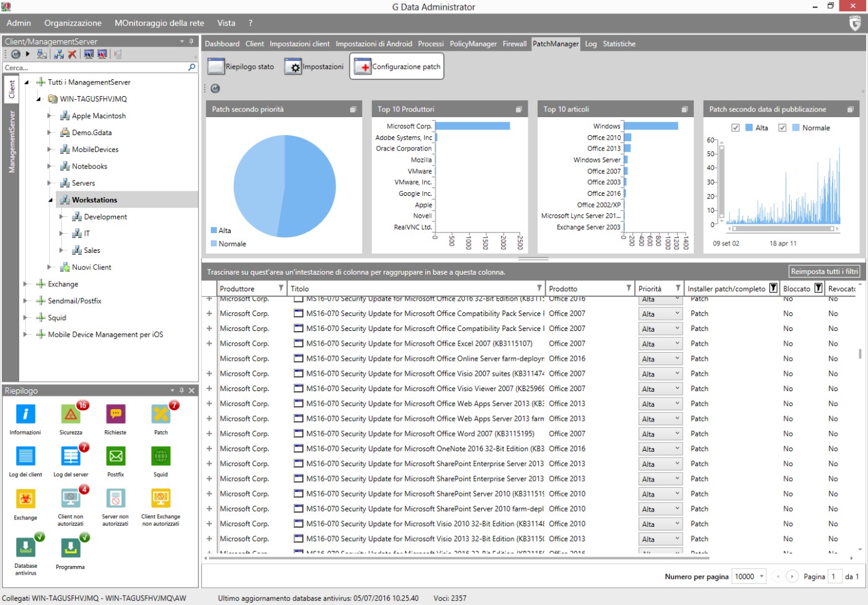Screen dimensions: 868x605
Task: Open the Patch icon in Riepilogo
Action: pos(161,414)
